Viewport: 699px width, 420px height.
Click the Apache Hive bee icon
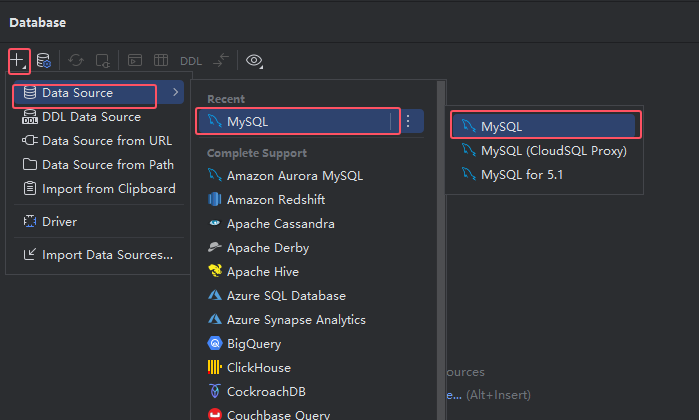[x=215, y=271]
